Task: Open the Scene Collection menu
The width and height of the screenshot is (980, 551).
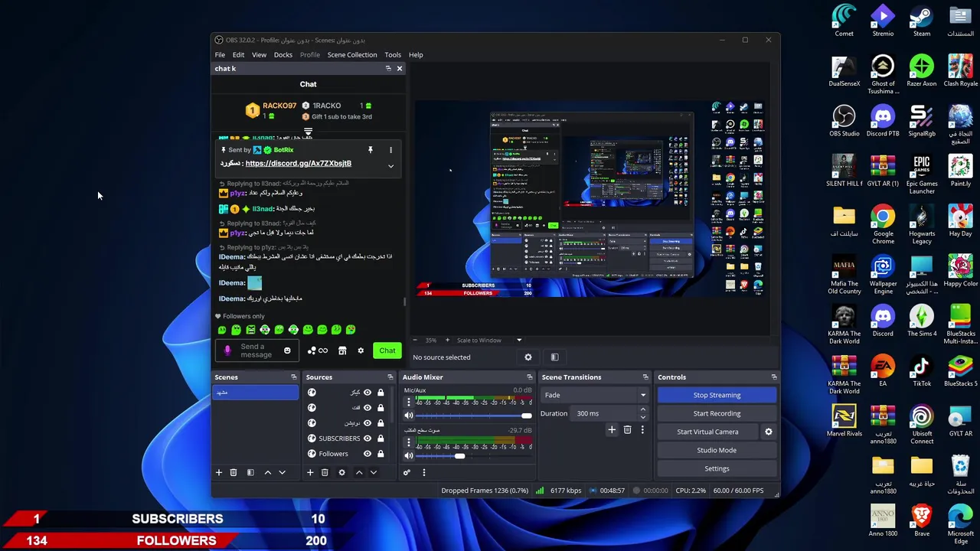Action: click(352, 55)
